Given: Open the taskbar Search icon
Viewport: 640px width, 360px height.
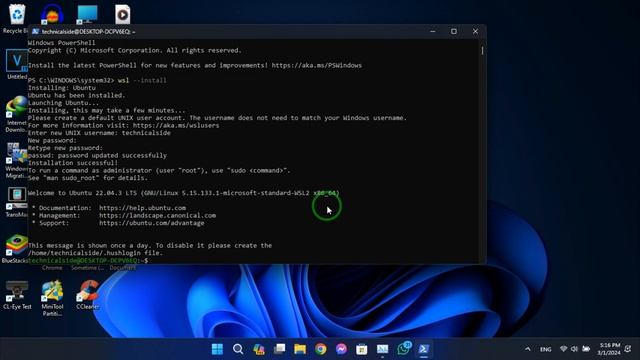Looking at the screenshot, I should [x=238, y=349].
